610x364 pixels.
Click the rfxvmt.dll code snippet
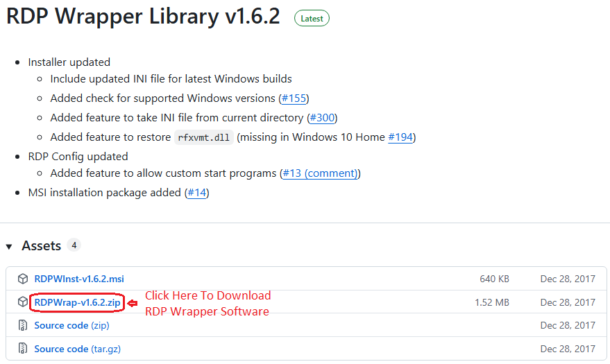[x=203, y=137]
